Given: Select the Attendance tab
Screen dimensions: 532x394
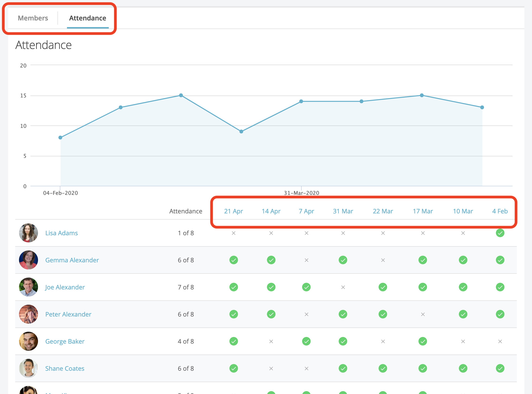Looking at the screenshot, I should pyautogui.click(x=87, y=18).
